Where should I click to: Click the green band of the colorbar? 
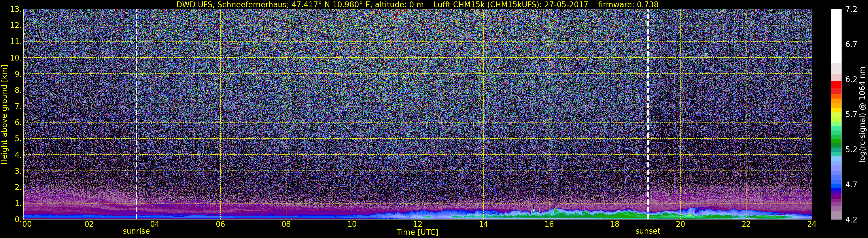pyautogui.click(x=836, y=141)
